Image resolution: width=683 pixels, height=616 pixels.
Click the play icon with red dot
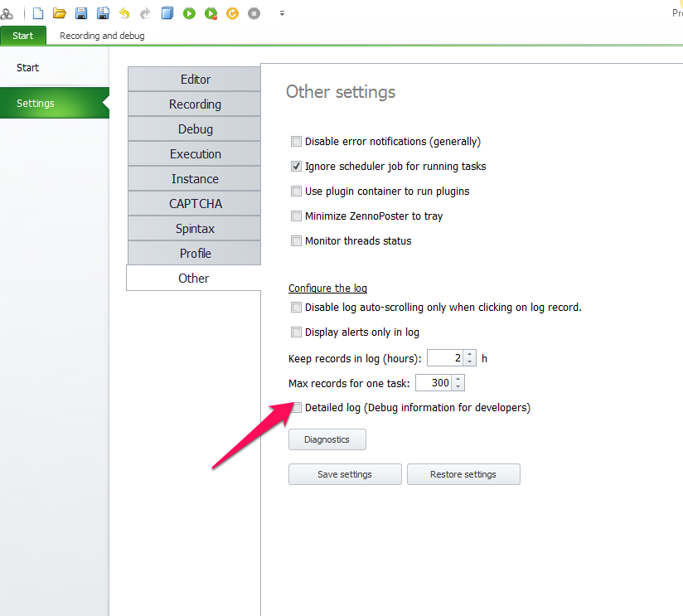tap(211, 13)
